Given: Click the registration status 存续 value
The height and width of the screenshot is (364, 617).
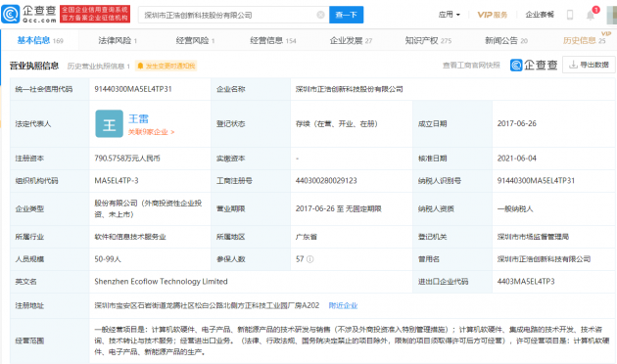Looking at the screenshot, I should 337,124.
